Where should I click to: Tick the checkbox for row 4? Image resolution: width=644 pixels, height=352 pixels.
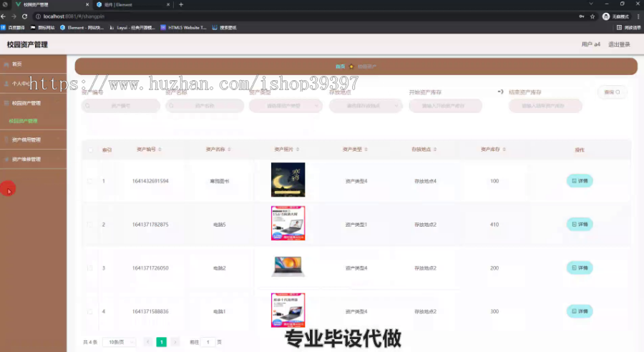[x=90, y=312]
